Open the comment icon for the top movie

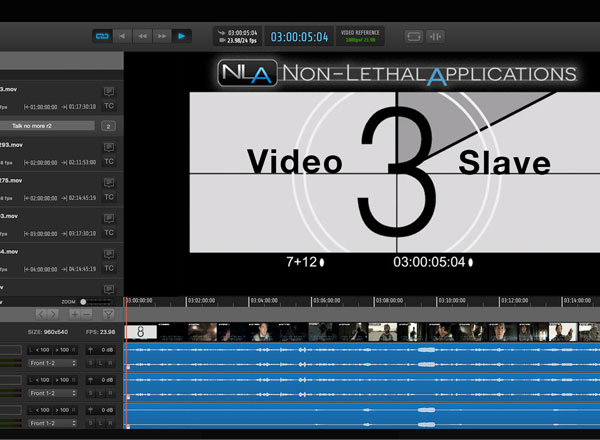[109, 90]
